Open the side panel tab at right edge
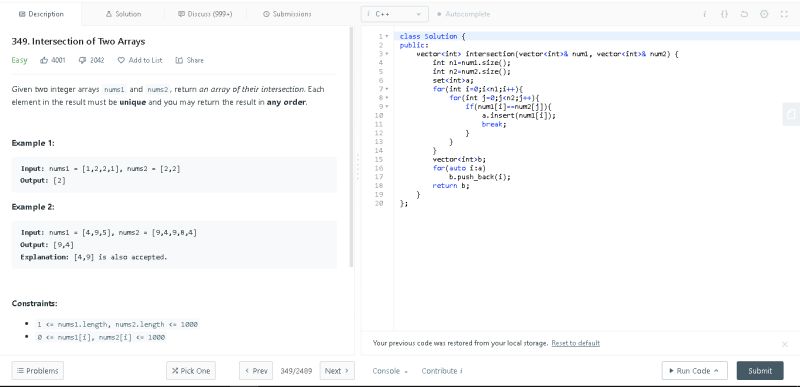 coord(791,114)
